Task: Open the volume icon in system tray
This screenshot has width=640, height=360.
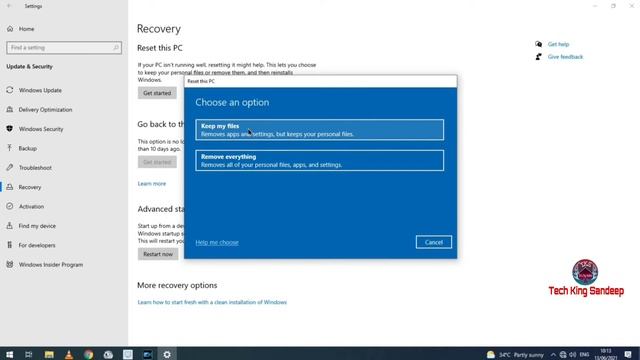Action: (x=573, y=355)
